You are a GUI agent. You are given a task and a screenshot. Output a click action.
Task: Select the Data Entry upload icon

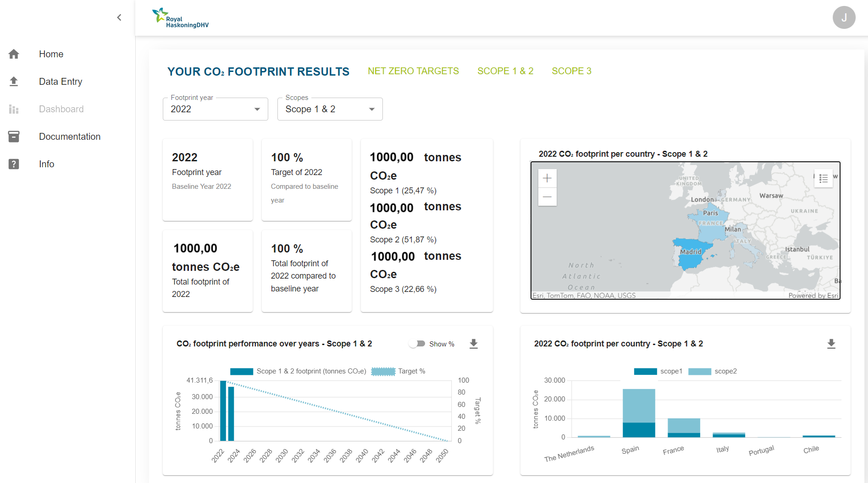click(x=14, y=81)
